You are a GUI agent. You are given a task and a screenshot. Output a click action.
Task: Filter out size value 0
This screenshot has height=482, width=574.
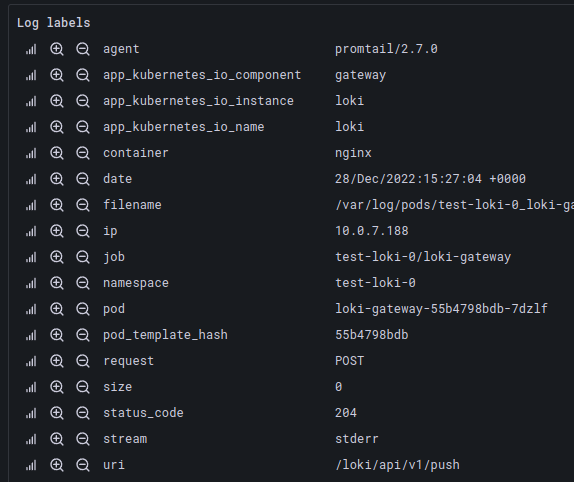pyautogui.click(x=83, y=387)
